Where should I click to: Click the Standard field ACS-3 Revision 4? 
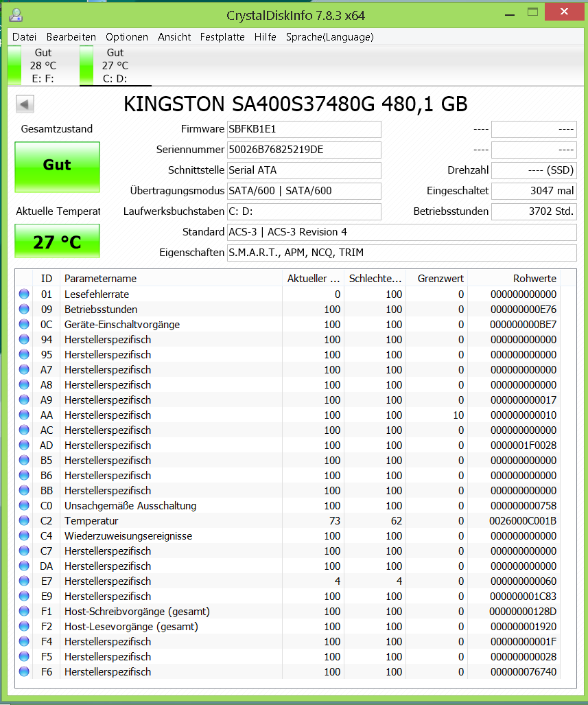pos(402,232)
